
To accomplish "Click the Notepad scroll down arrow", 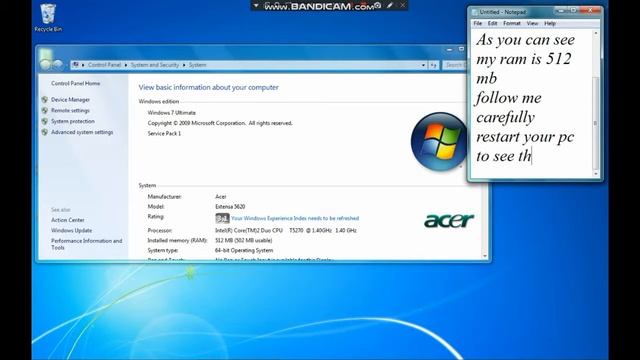I will coord(596,174).
